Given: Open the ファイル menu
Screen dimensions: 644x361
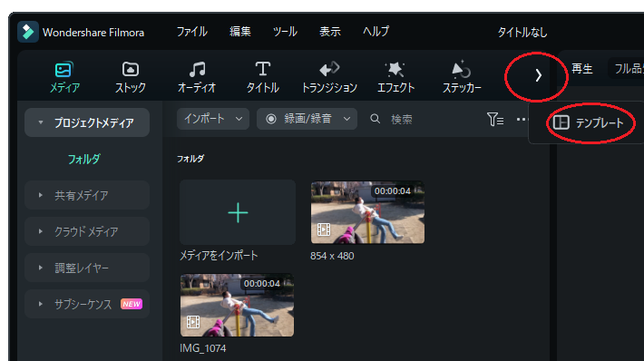Looking at the screenshot, I should point(191,32).
